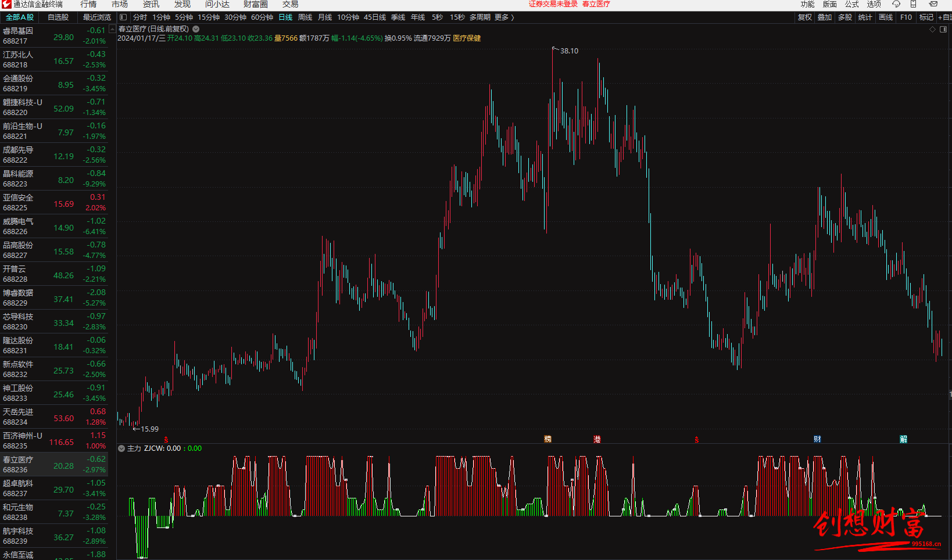Click the 多股 button

845,17
